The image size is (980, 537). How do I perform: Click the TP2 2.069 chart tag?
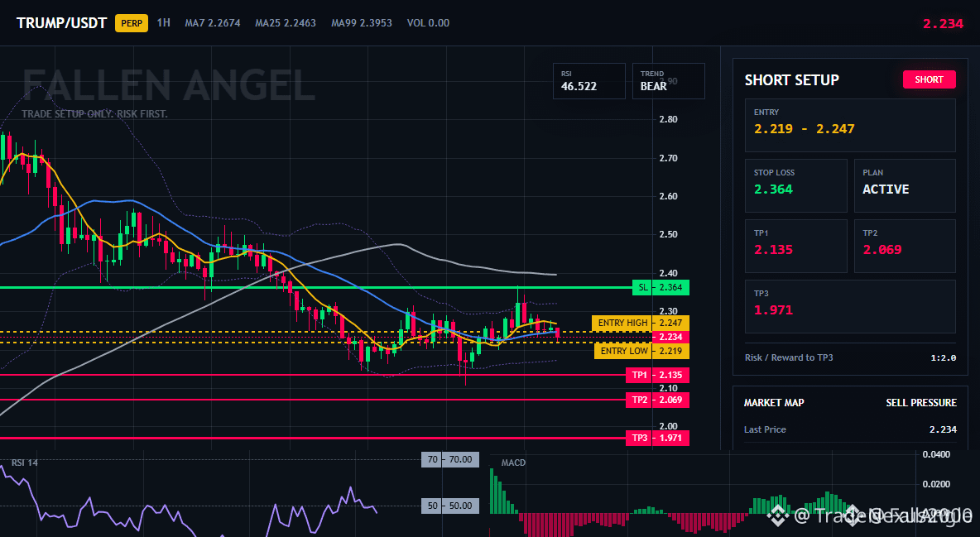[657, 400]
